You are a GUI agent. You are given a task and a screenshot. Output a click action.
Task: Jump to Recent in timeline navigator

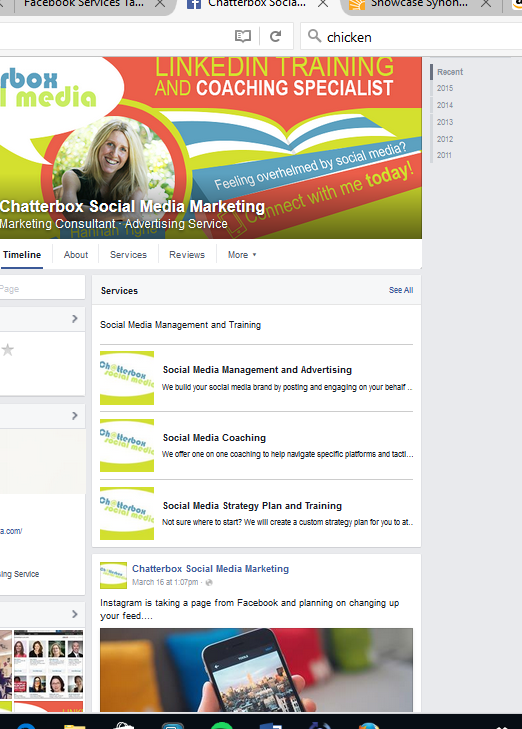(x=449, y=72)
